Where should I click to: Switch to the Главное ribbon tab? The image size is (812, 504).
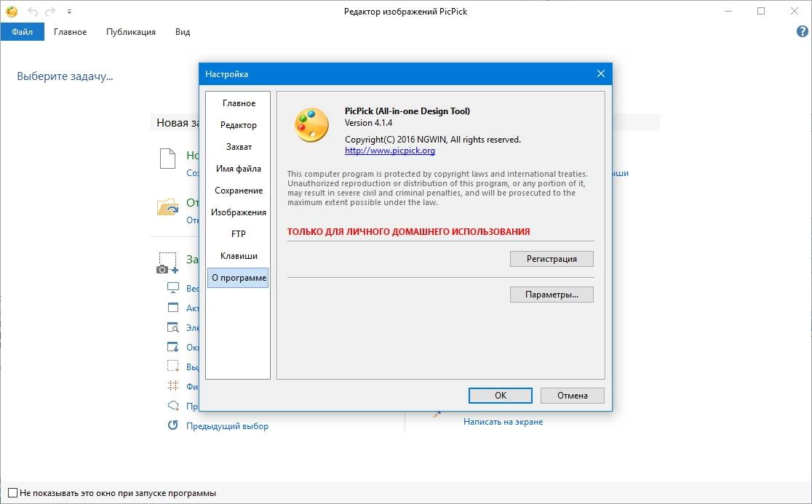(x=70, y=31)
